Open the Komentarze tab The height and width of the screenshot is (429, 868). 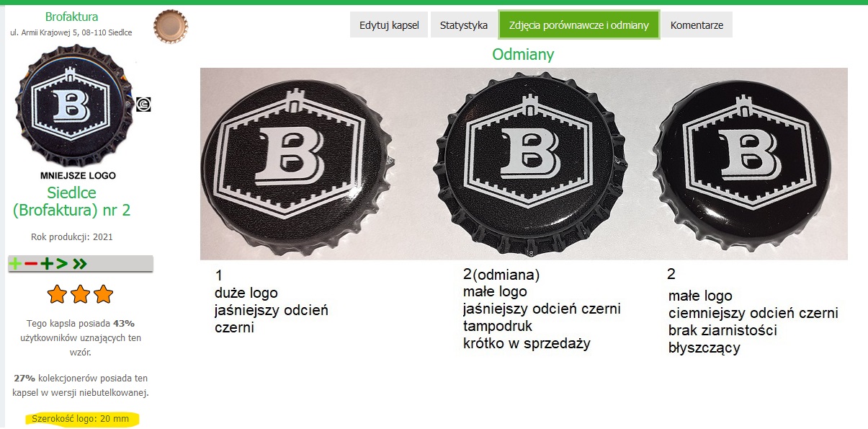click(x=697, y=25)
